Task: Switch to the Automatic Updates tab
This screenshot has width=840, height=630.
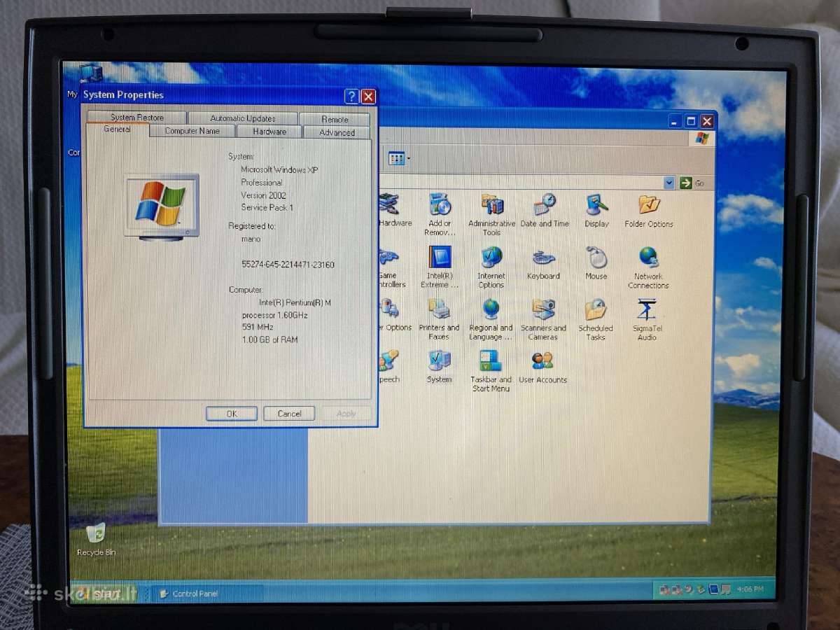Action: 243,118
